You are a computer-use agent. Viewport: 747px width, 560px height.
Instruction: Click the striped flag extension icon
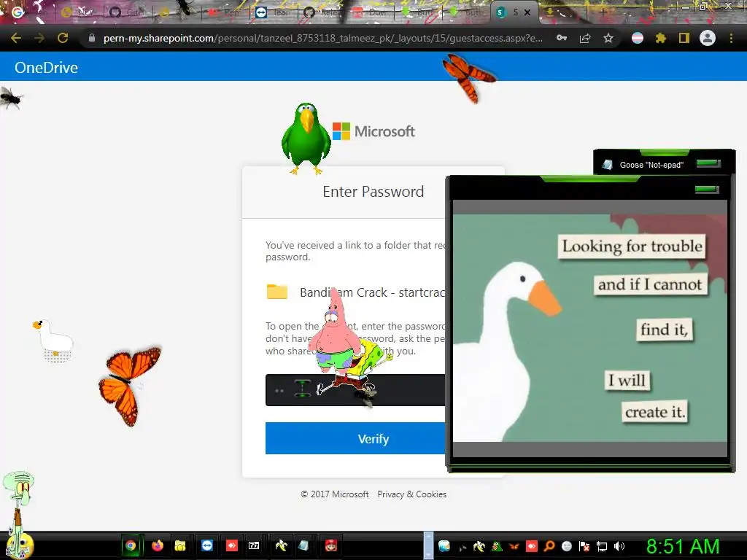(638, 38)
